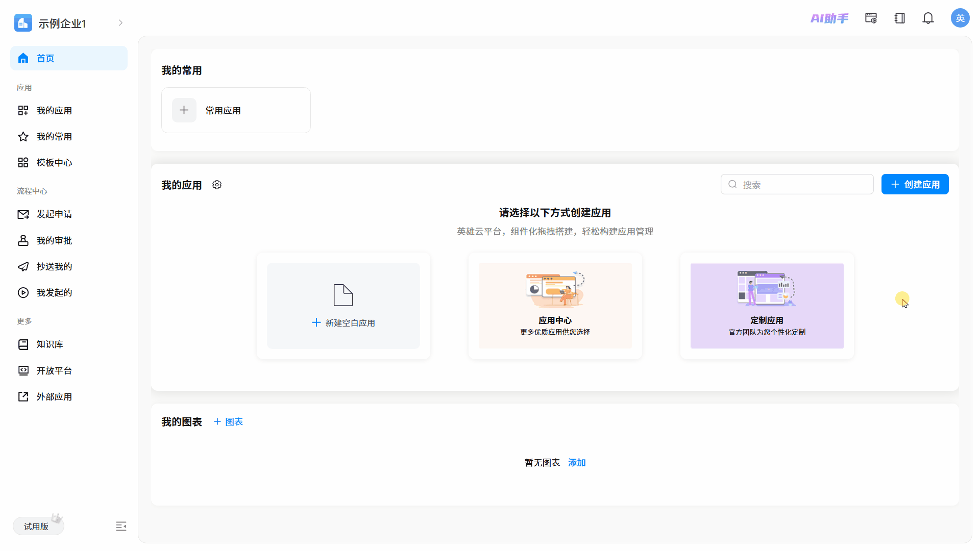Viewport: 980px width, 551px height.
Task: Open 我的应用 in the sidebar
Action: pos(69,111)
